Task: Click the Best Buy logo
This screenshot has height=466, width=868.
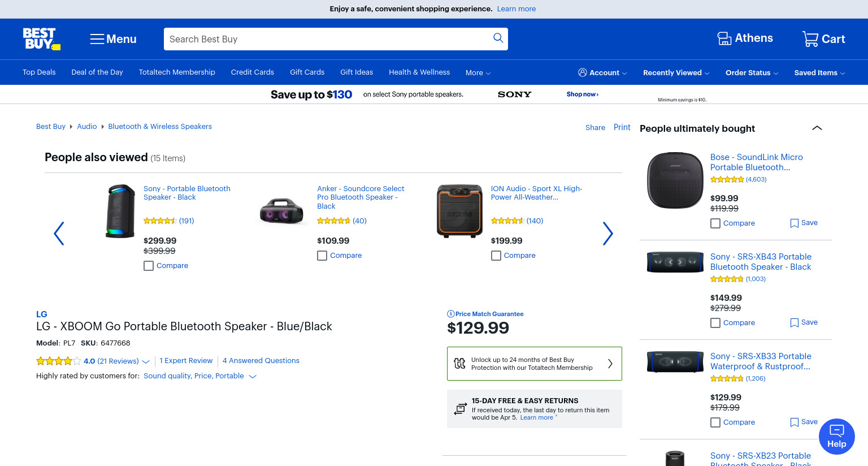Action: point(41,39)
